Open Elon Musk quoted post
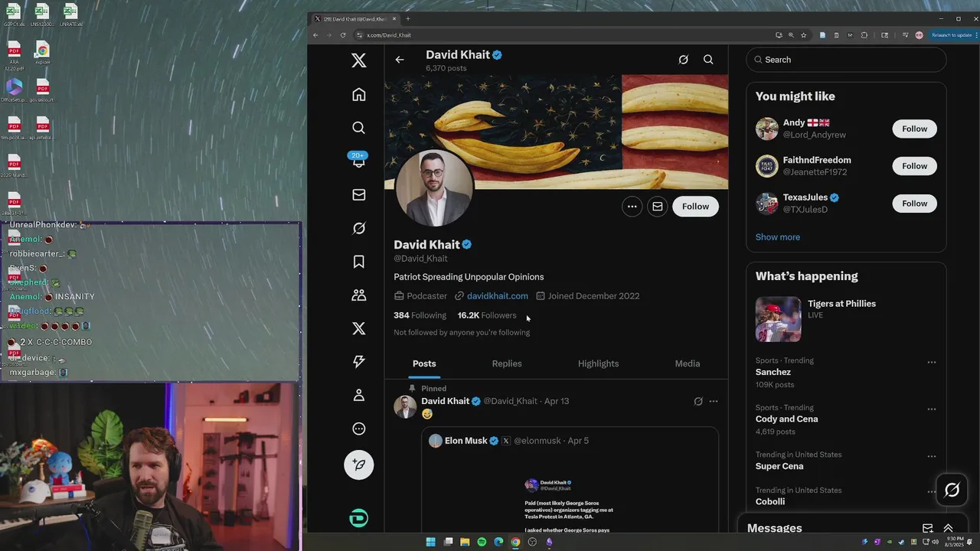980x551 pixels. click(x=570, y=481)
